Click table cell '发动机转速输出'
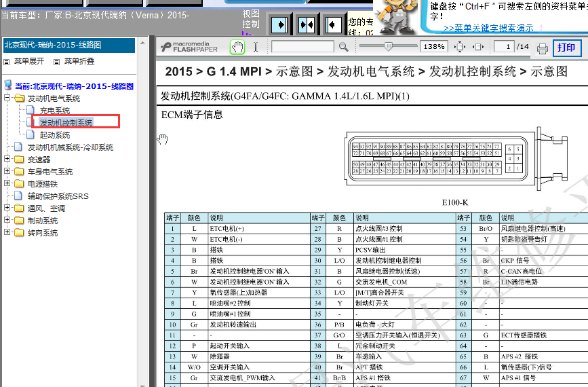The width and height of the screenshot is (588, 387). (259, 325)
